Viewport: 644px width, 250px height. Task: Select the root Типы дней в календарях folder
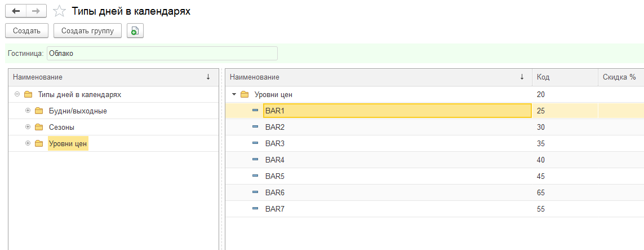[x=79, y=95]
